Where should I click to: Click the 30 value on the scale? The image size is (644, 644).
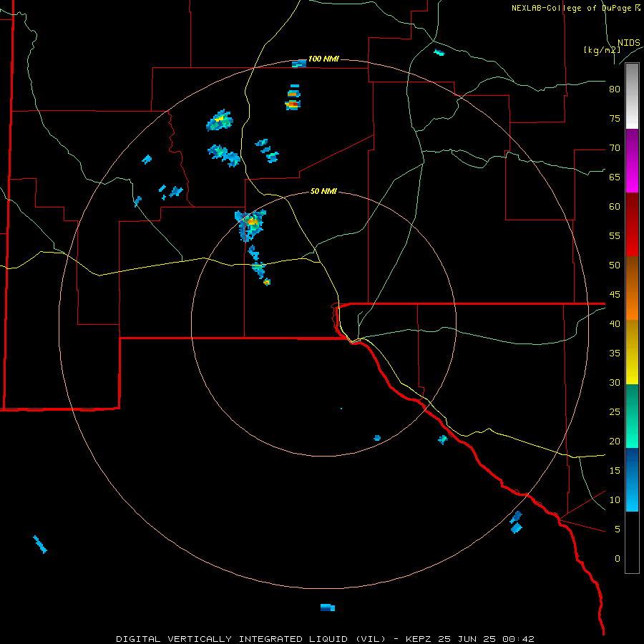(x=615, y=382)
